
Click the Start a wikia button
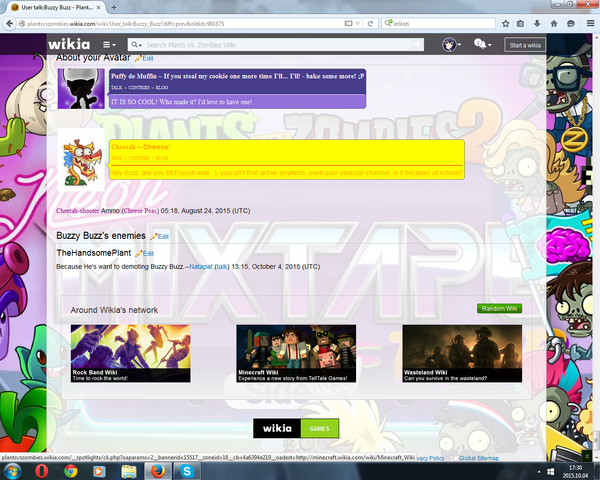(x=525, y=45)
